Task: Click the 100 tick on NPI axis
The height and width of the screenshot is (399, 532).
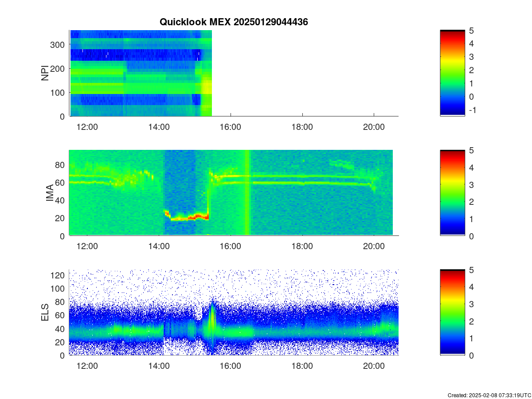Action: click(x=59, y=93)
